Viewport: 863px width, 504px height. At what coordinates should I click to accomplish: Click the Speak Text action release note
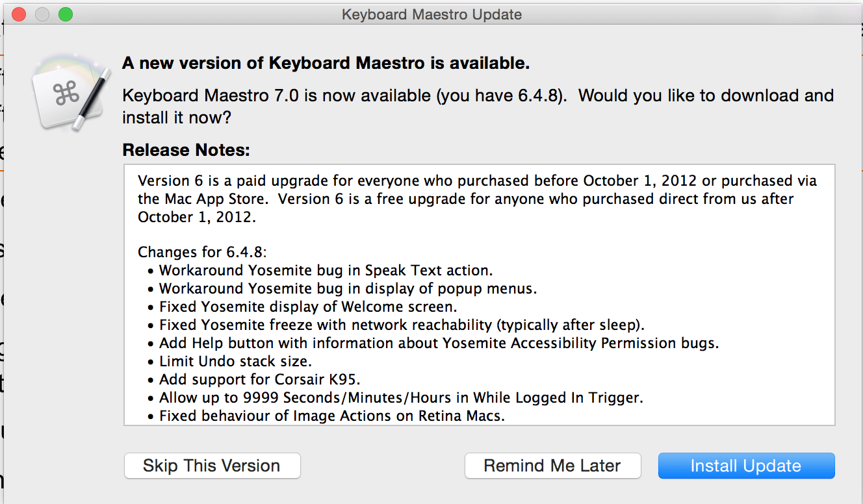(x=326, y=270)
